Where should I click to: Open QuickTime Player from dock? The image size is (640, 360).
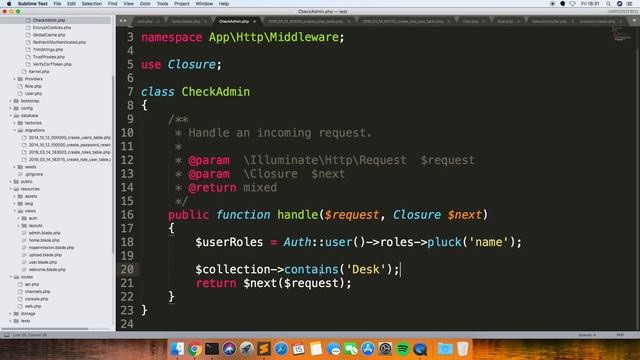(420, 349)
